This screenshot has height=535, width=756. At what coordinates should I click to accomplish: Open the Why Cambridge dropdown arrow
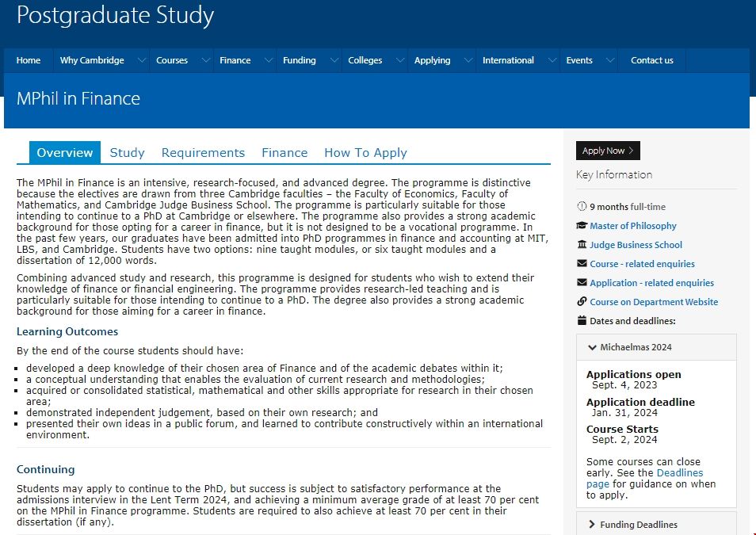click(142, 60)
